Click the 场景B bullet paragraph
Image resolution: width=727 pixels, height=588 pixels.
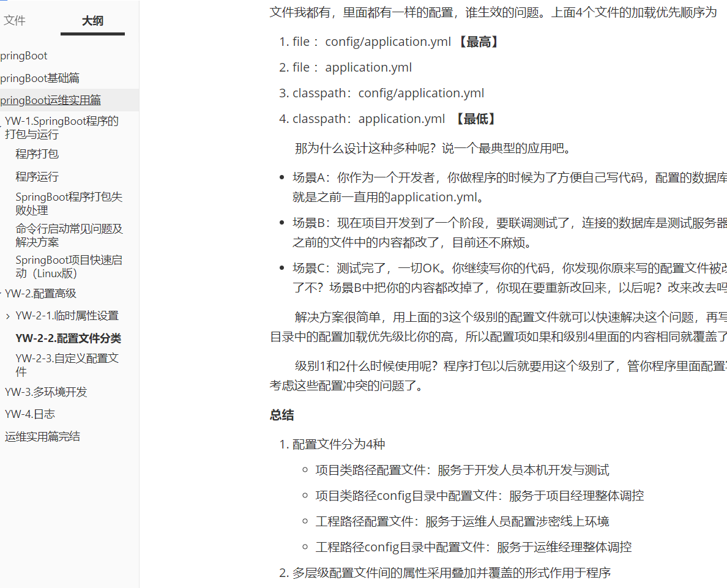[x=510, y=233]
